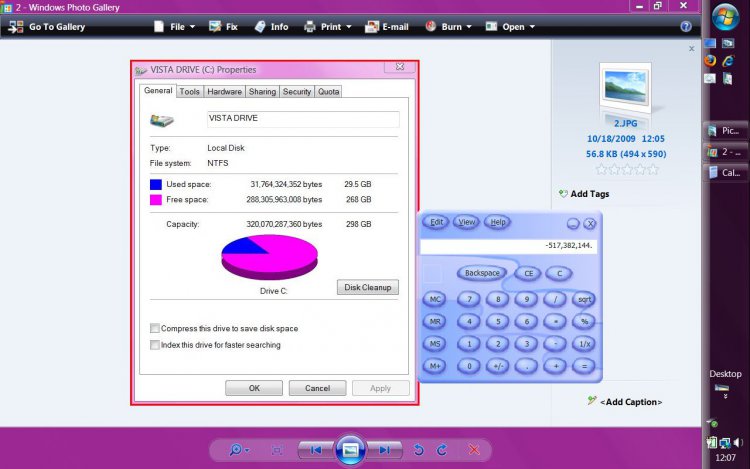The width and height of the screenshot is (750, 469).
Task: Click the calculator percent button
Action: (x=584, y=322)
